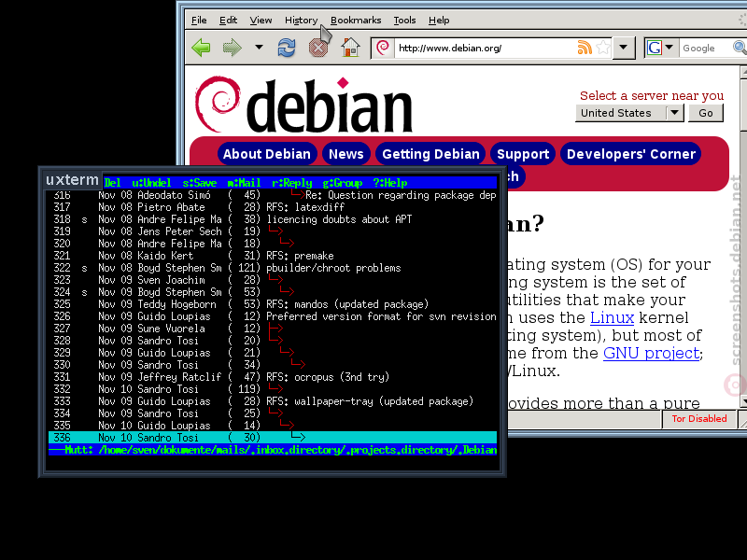Go forward with the green right arrow
This screenshot has height=560, width=747.
232,48
